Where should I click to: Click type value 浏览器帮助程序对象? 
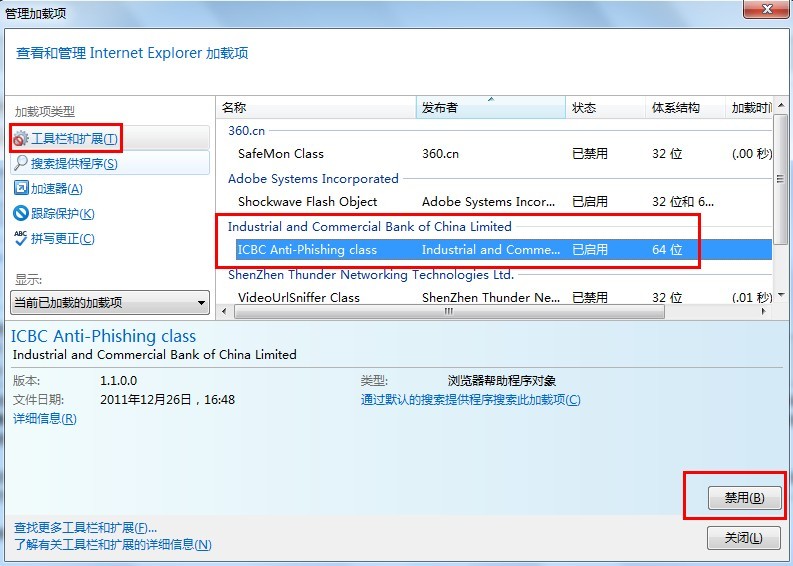click(502, 380)
